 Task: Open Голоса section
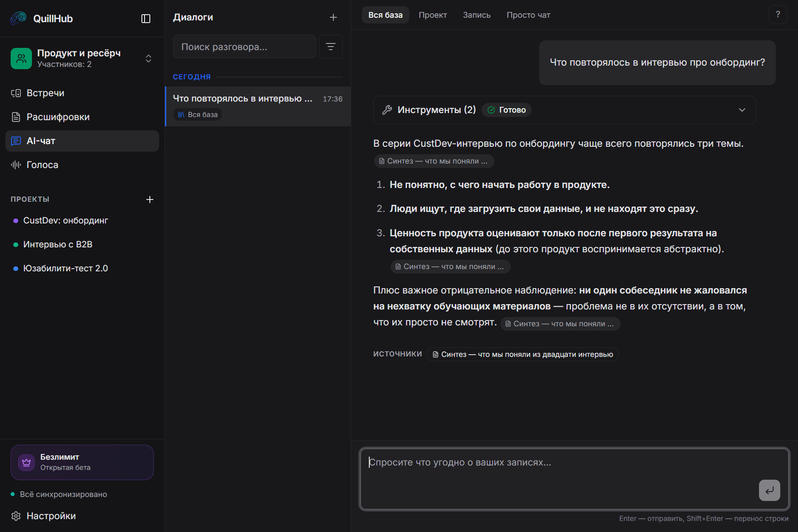coord(82,165)
